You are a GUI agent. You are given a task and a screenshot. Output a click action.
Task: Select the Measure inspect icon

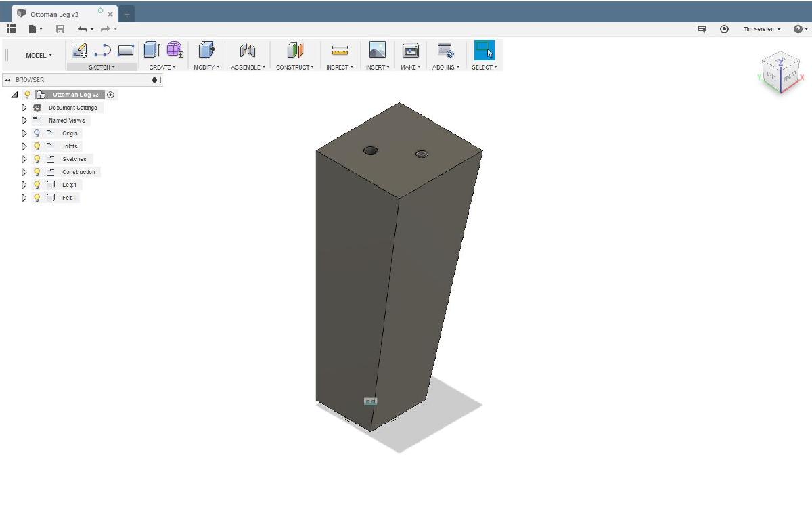pyautogui.click(x=340, y=50)
